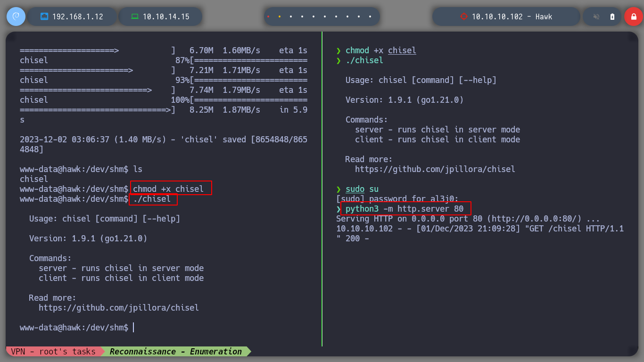The image size is (644, 362).
Task: Open the GitHub chisel link in the right pane
Action: [x=435, y=169]
